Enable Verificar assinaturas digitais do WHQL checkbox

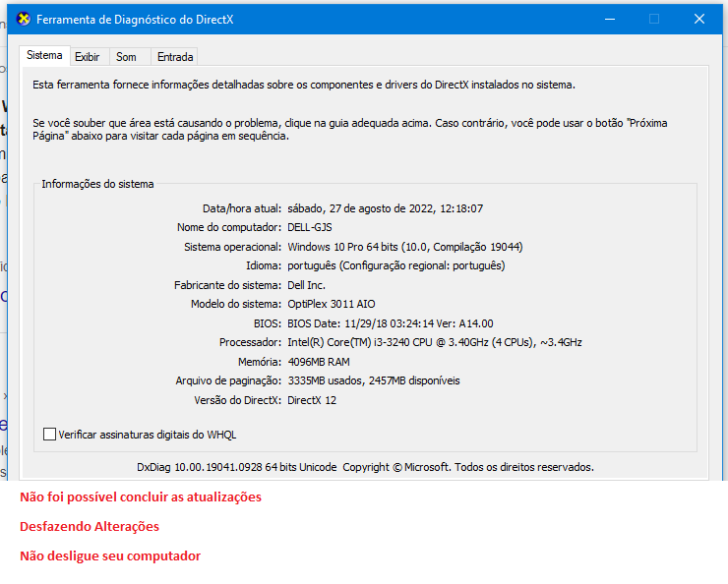point(49,435)
